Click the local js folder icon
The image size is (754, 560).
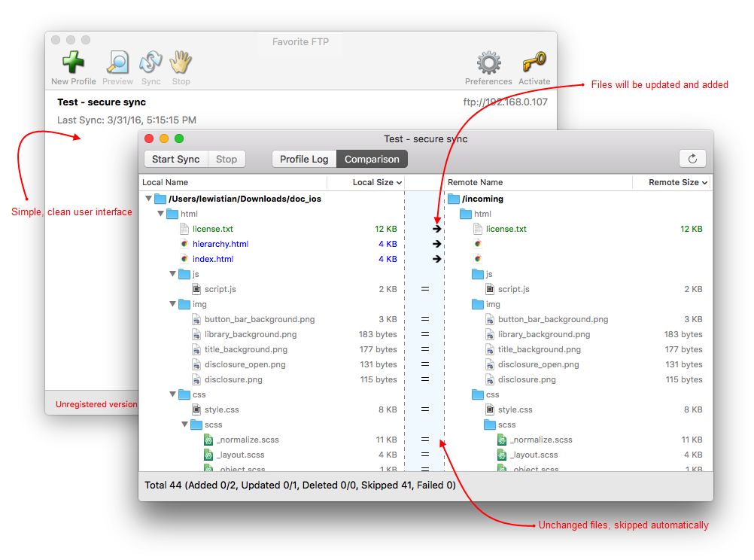(x=184, y=274)
